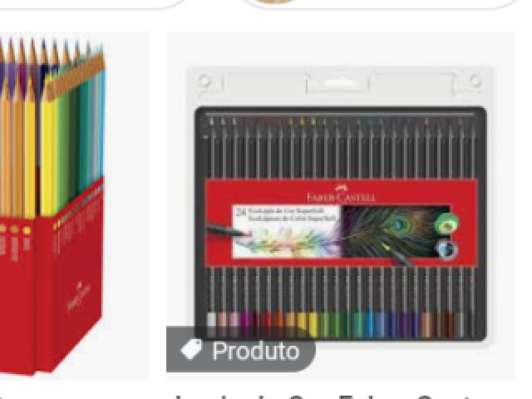Viewport: 532px width, 399px height.
Task: Pick the blue pencil end on the package
Action: click(370, 325)
